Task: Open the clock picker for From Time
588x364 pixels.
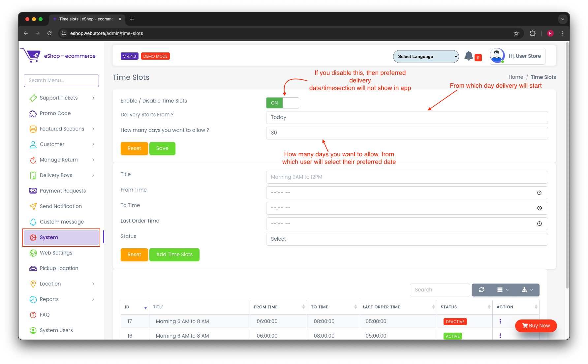Action: tap(539, 193)
